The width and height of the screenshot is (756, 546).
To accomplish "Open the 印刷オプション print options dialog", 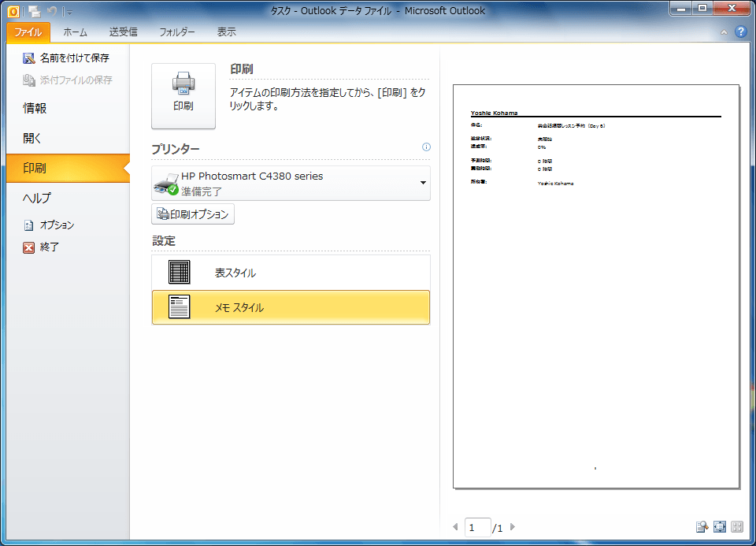I will pos(193,214).
